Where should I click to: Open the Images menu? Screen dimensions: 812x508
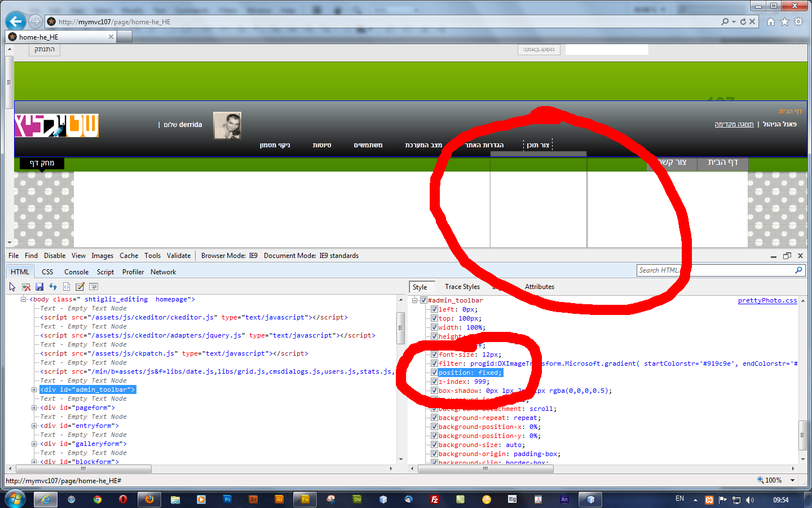[x=102, y=256]
